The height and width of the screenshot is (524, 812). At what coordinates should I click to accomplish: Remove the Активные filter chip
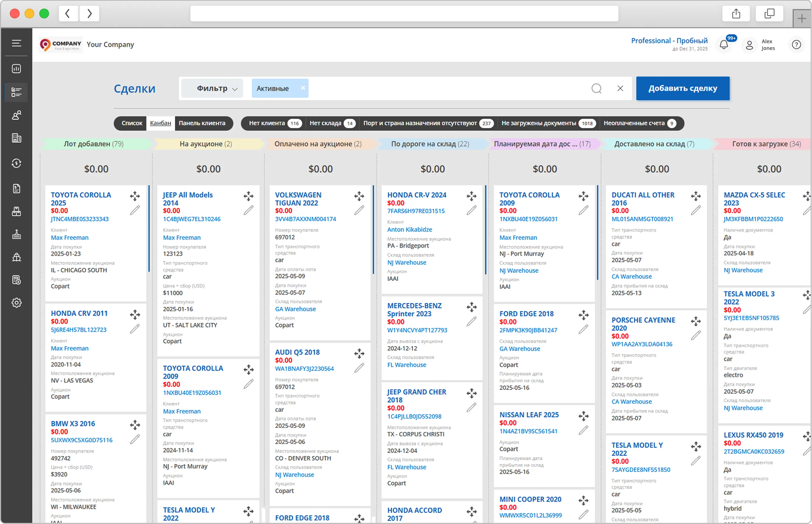[x=303, y=88]
